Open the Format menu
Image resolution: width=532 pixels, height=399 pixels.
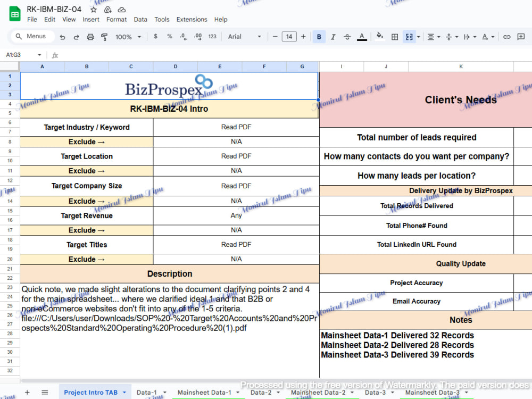(x=117, y=19)
